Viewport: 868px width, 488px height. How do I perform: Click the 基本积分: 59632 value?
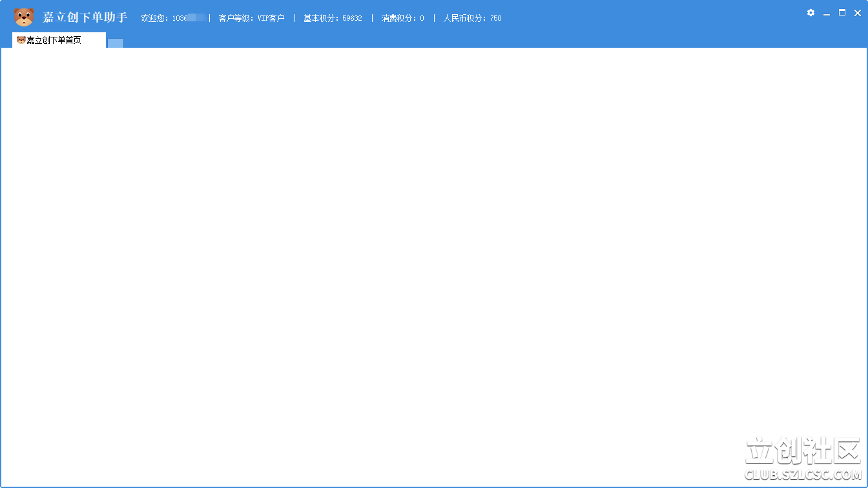point(333,18)
